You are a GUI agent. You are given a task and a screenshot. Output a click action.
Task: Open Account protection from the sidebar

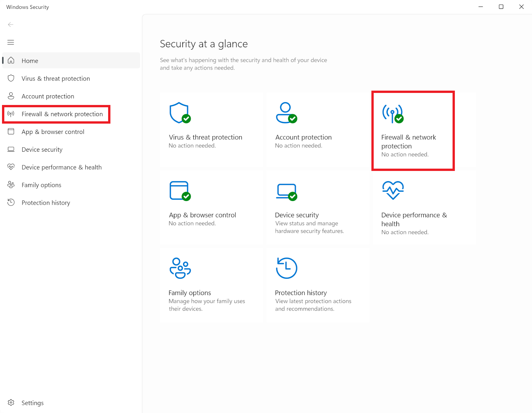tap(48, 96)
